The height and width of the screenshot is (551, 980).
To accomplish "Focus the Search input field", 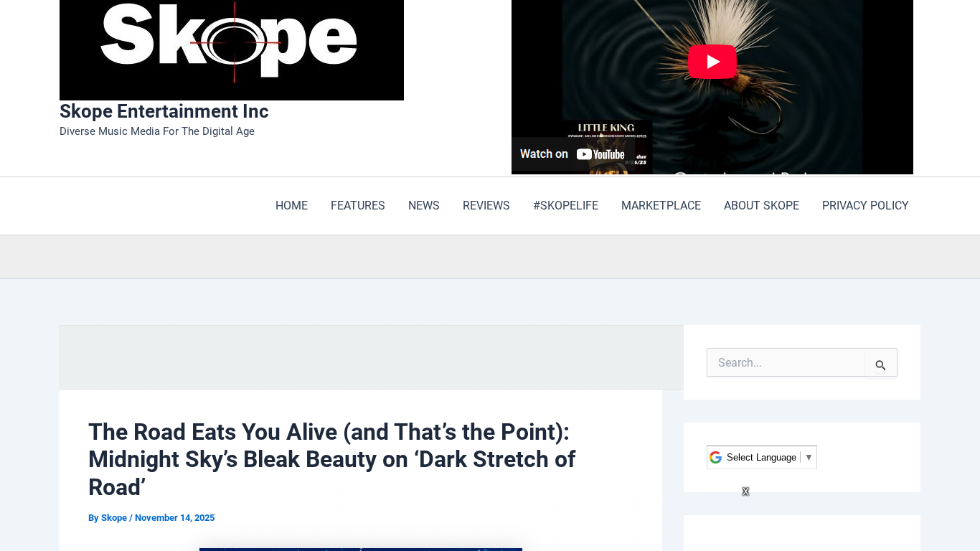I will tap(786, 363).
